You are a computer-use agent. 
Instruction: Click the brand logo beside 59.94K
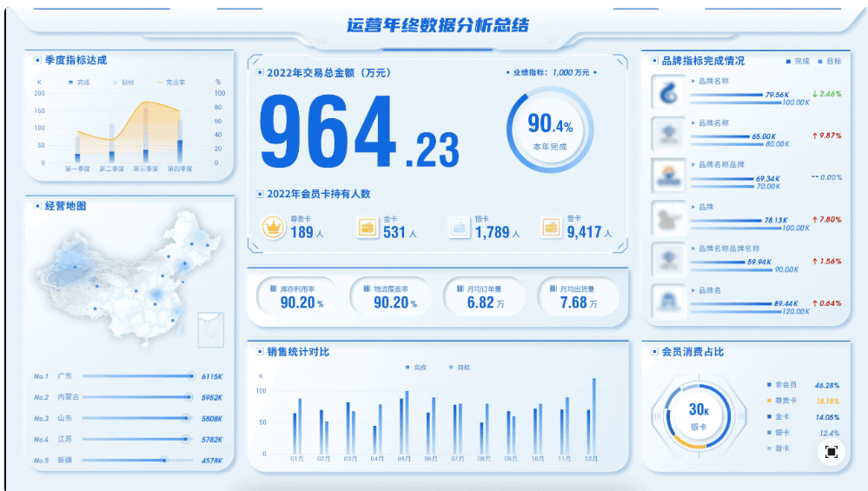coord(669,259)
